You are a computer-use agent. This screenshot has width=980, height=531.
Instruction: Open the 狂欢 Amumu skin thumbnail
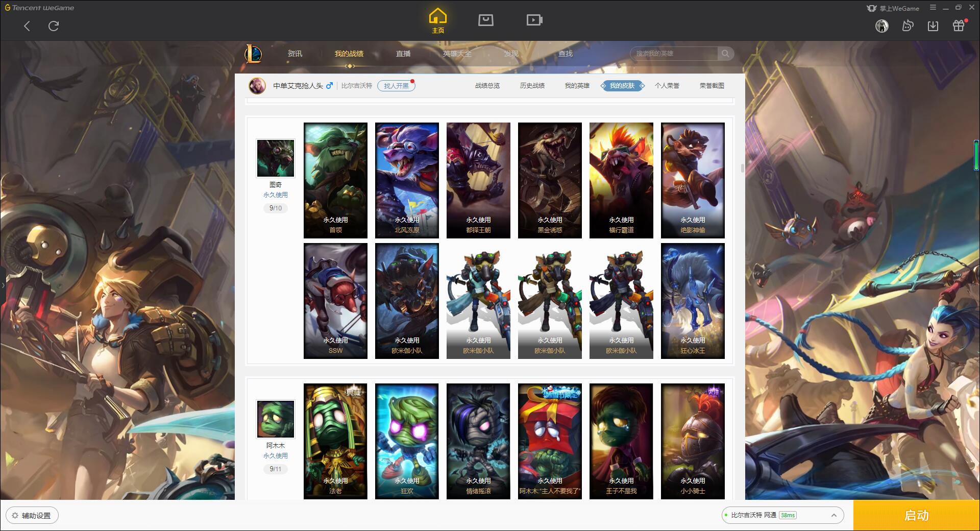click(x=407, y=441)
